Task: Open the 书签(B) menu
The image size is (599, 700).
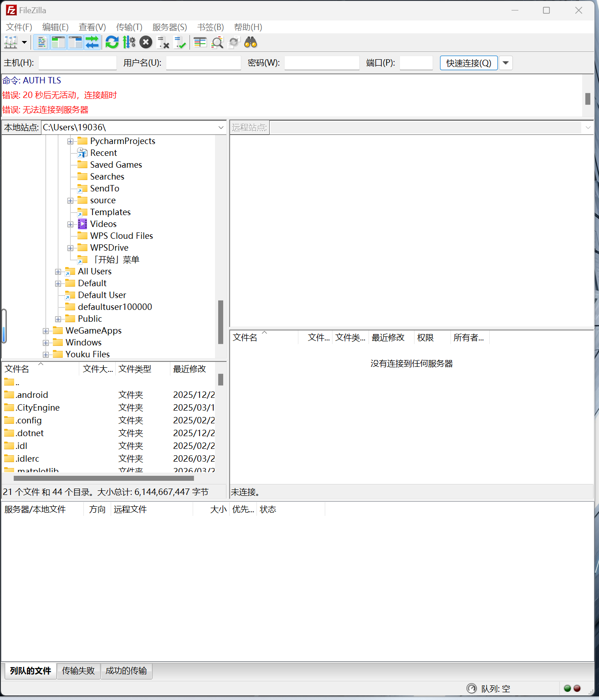Action: pyautogui.click(x=210, y=27)
